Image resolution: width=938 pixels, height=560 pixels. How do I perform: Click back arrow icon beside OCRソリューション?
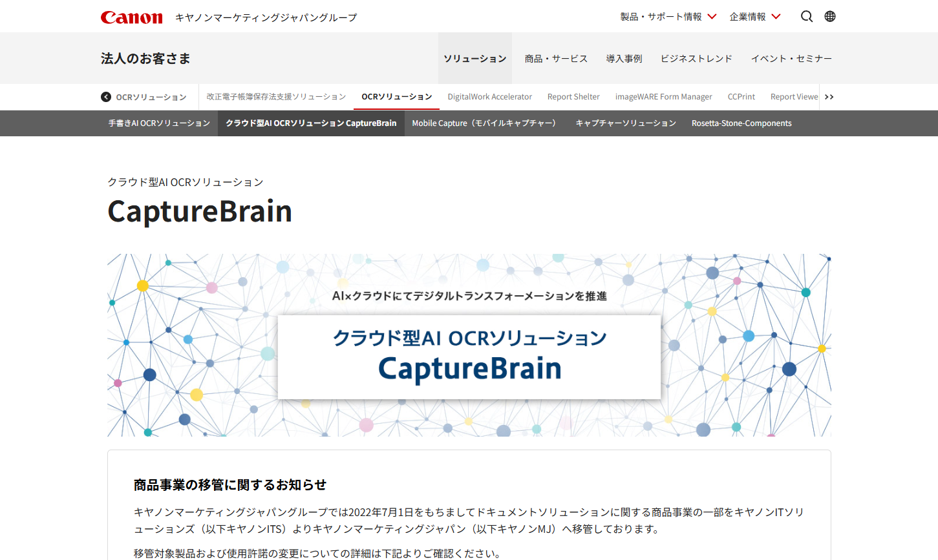point(106,97)
